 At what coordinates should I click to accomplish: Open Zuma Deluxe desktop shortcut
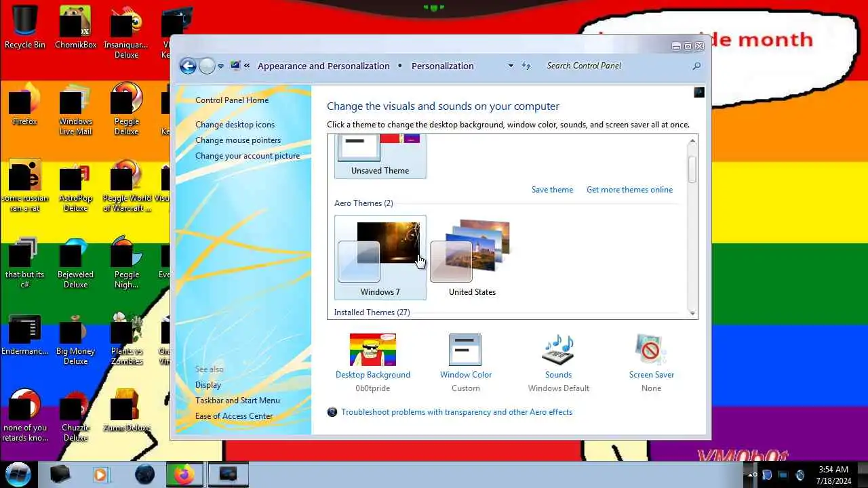click(x=126, y=410)
